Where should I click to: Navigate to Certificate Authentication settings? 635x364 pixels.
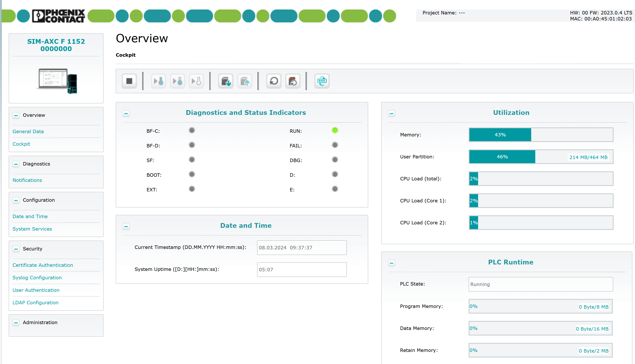tap(42, 265)
